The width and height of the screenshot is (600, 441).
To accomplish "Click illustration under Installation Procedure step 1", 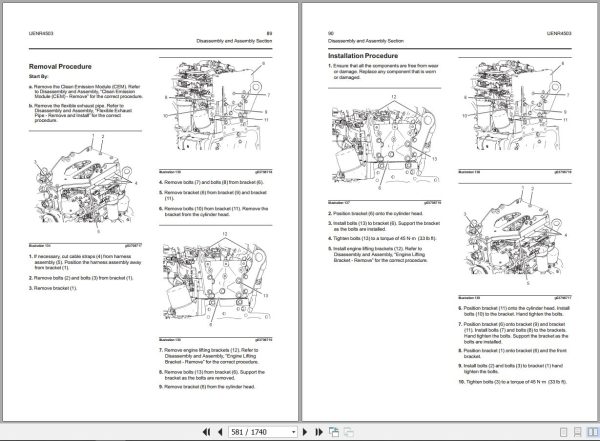I will pyautogui.click(x=385, y=142).
